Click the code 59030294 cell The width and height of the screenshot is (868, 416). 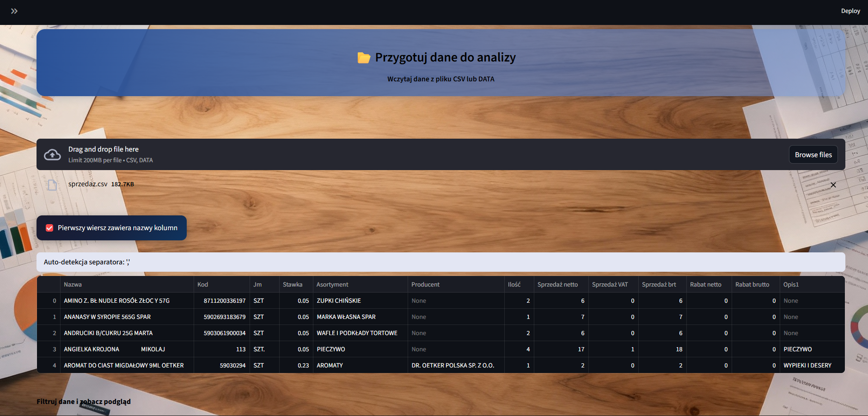click(x=221, y=365)
